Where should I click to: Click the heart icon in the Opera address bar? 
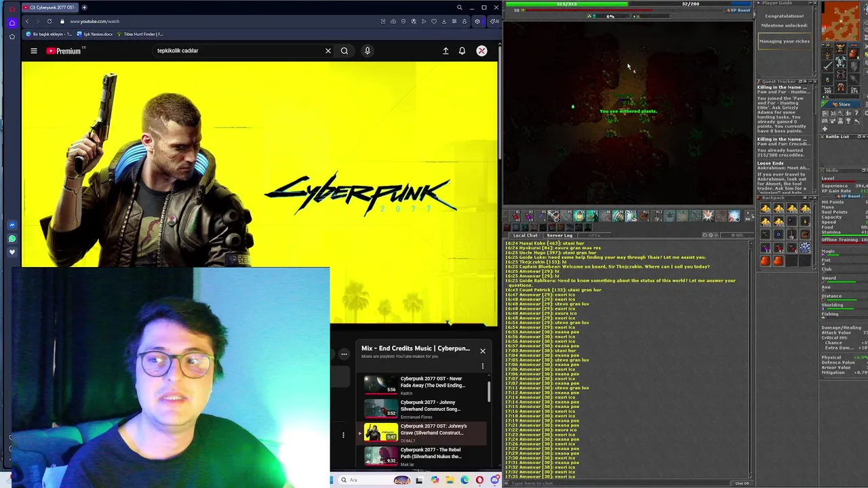click(x=434, y=21)
